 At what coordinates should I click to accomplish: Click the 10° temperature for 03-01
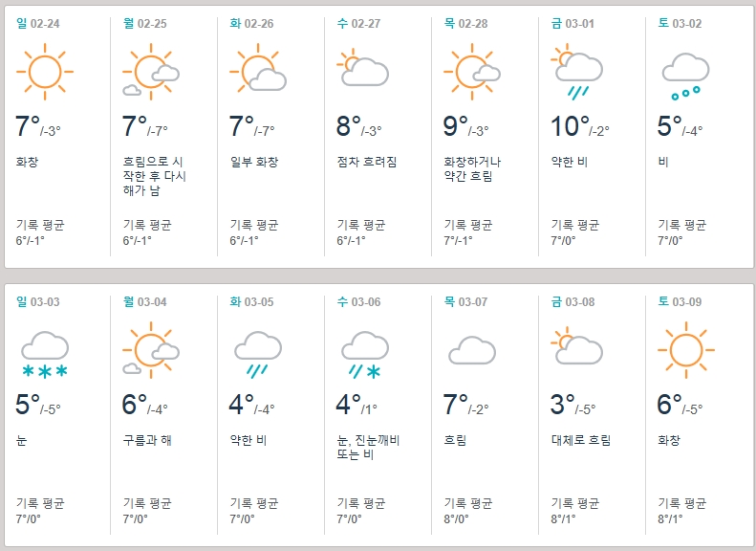click(571, 126)
